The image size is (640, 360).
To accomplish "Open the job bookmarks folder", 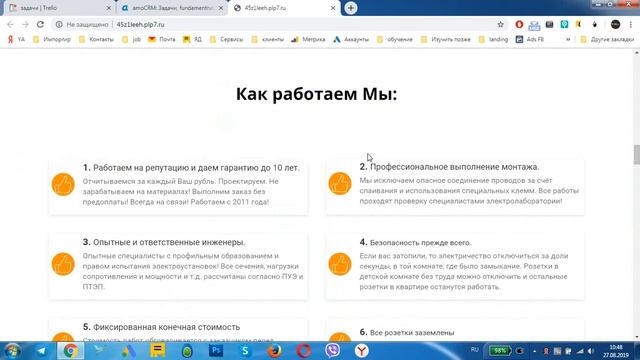I will [x=131, y=40].
